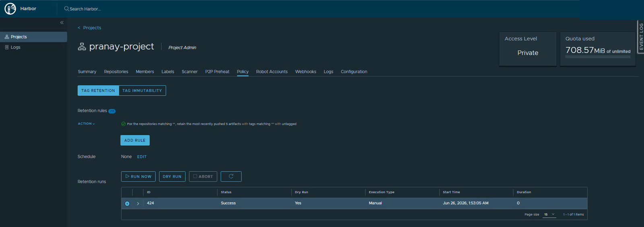The height and width of the screenshot is (227, 644).
Task: Select the Tag Retention toggle
Action: (x=98, y=91)
